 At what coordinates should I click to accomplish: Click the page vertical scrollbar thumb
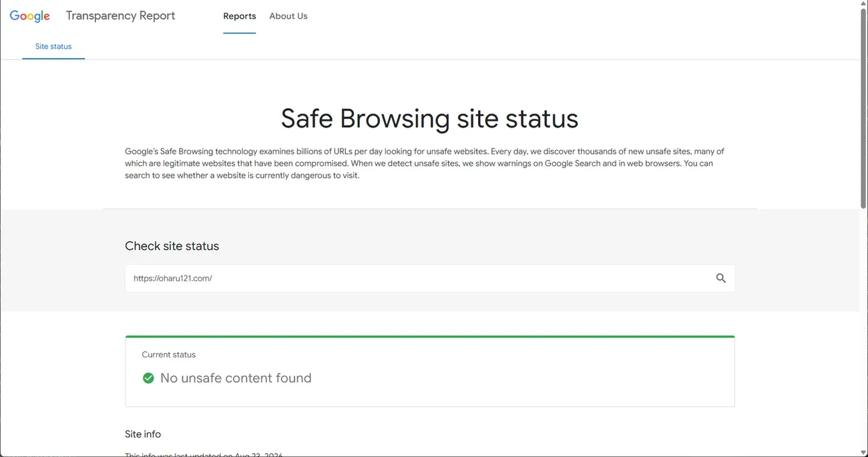point(863,108)
